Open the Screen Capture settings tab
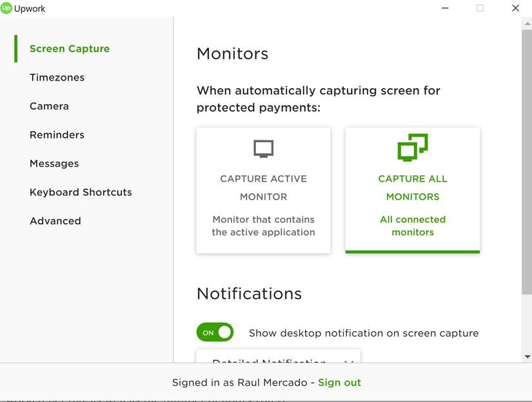Image resolution: width=532 pixels, height=402 pixels. [x=70, y=49]
